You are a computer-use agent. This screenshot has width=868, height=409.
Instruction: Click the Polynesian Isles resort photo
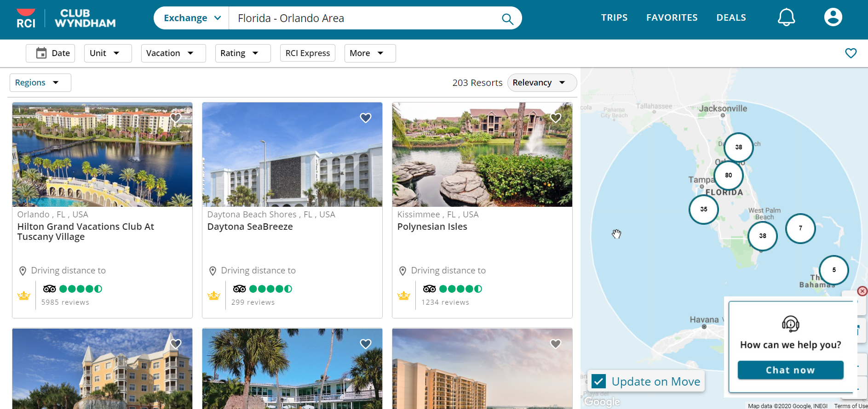tap(482, 154)
